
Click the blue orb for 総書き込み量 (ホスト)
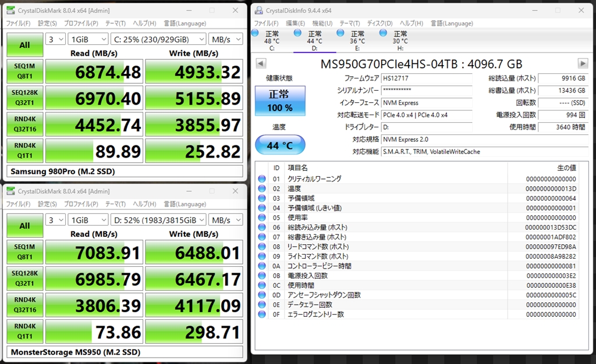pyautogui.click(x=262, y=237)
